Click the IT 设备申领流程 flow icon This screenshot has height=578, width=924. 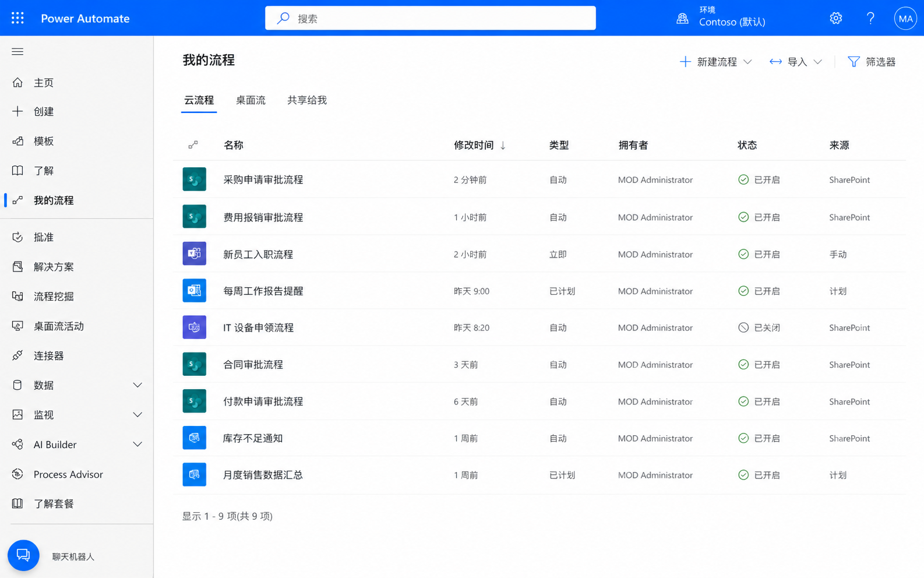tap(194, 327)
